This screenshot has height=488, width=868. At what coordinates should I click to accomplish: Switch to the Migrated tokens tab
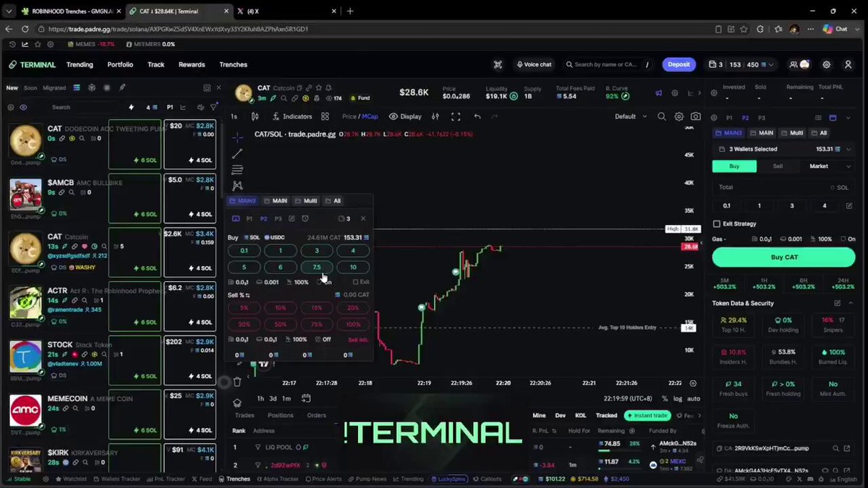54,87
